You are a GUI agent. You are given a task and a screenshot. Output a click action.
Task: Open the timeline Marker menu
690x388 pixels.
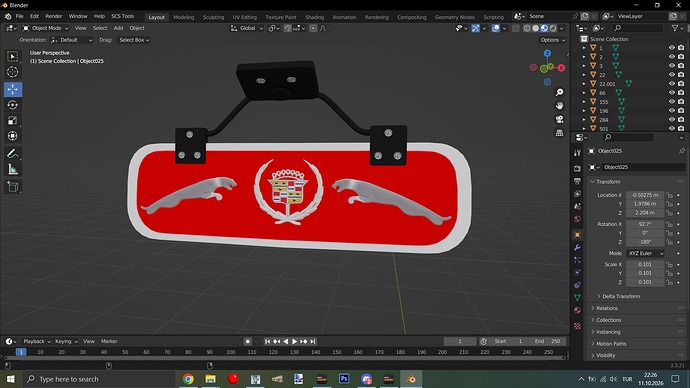[109, 341]
